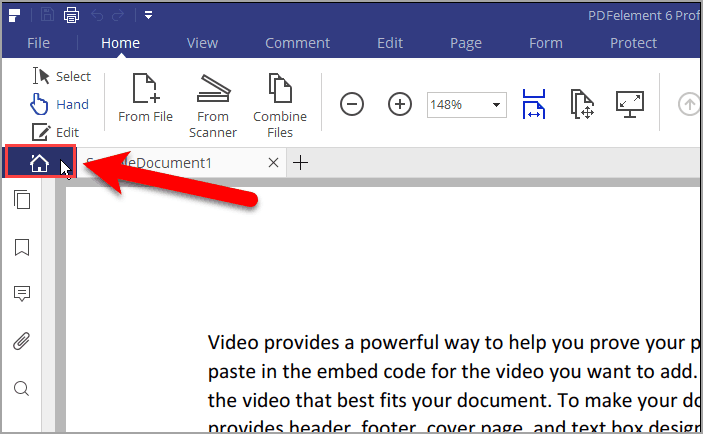The image size is (703, 434).
Task: Create PDF From File
Action: [x=145, y=98]
